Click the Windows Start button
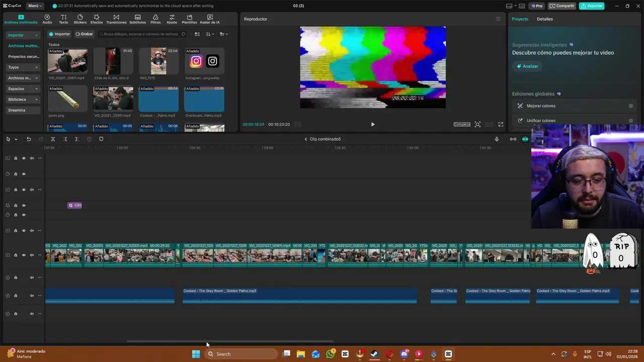The image size is (644, 362). click(196, 354)
